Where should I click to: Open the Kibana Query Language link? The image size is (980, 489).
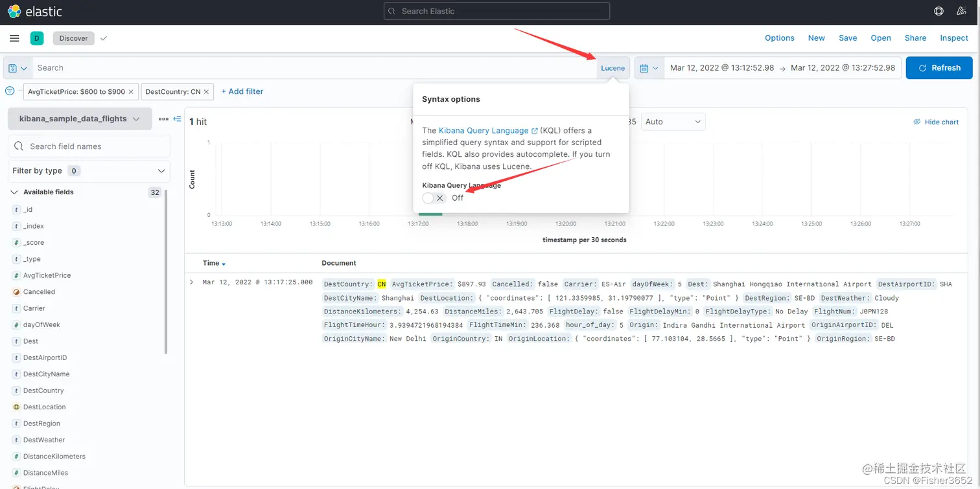click(484, 131)
